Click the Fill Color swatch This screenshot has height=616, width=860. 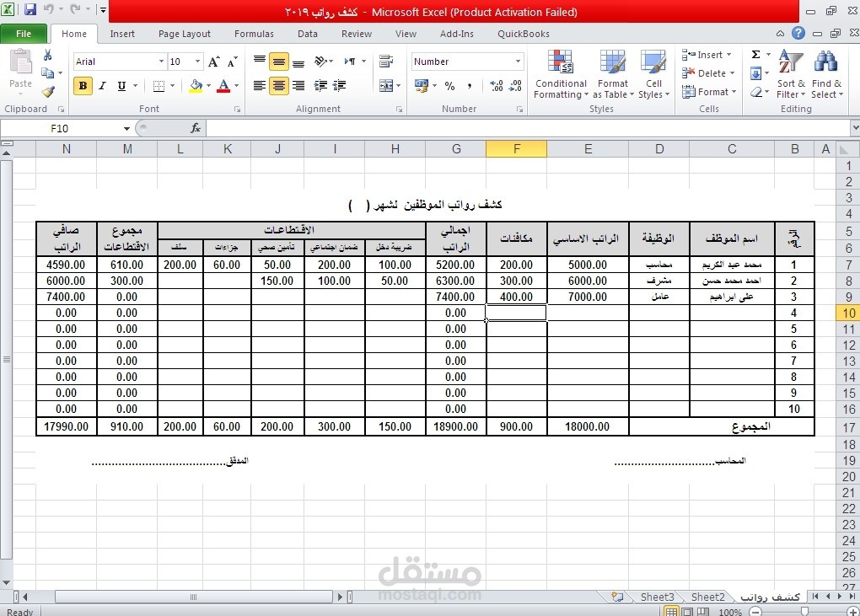pos(195,86)
